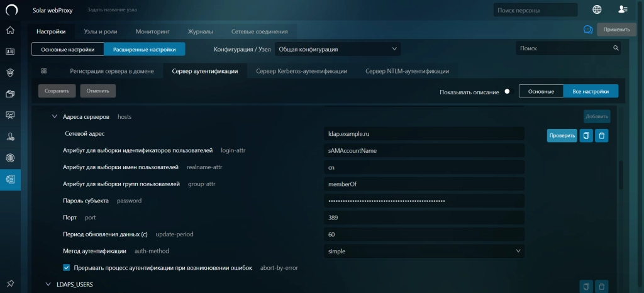Click the Solar webProxy title text
Screen dimensions: 644x293
click(x=53, y=10)
